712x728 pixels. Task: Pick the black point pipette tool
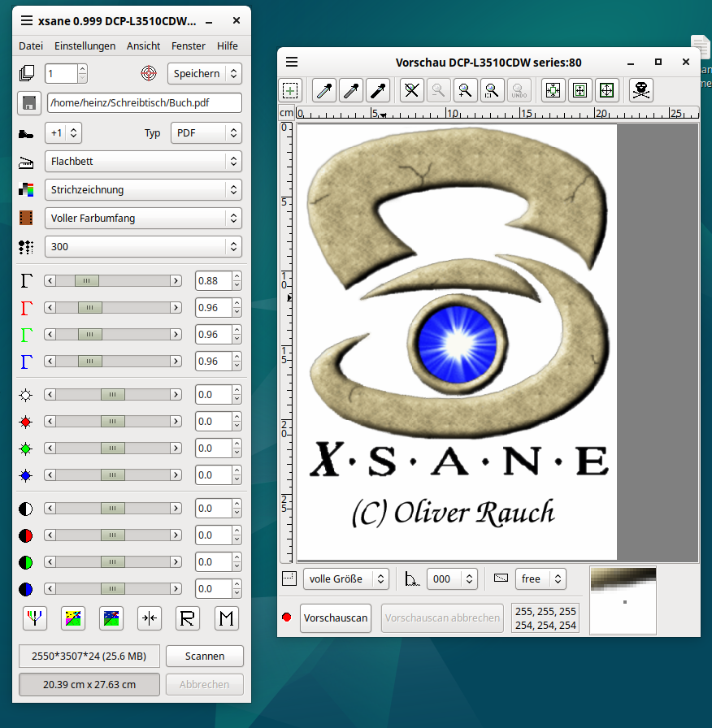378,90
